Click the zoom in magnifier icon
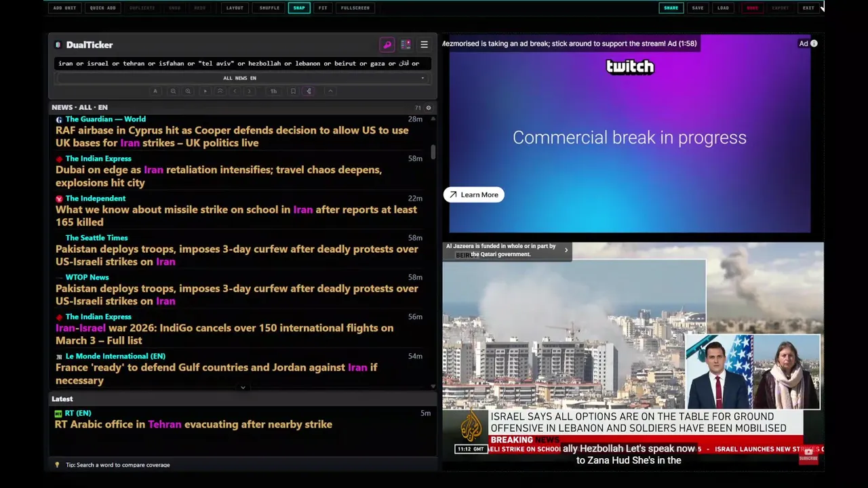This screenshot has width=868, height=488. [188, 91]
